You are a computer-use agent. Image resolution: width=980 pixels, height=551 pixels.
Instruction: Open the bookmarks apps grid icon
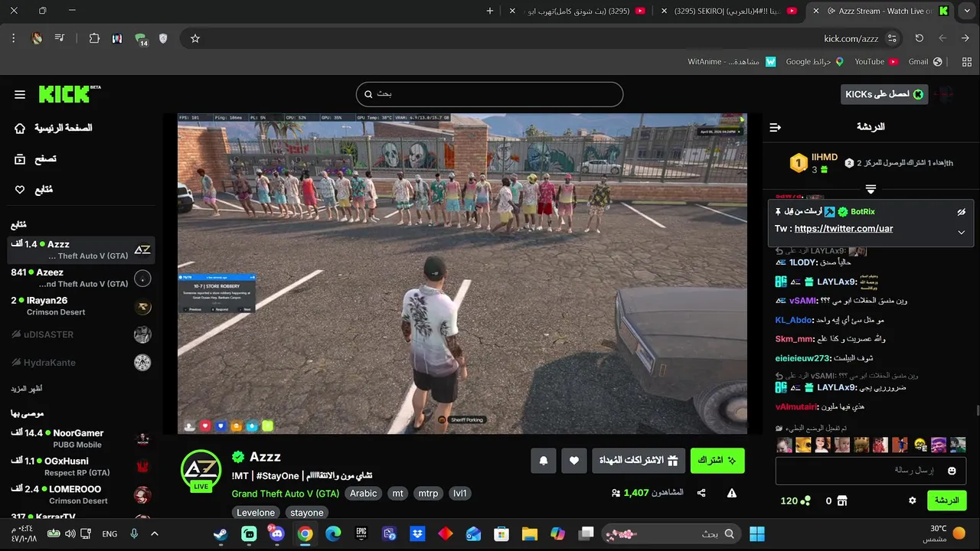pyautogui.click(x=966, y=61)
